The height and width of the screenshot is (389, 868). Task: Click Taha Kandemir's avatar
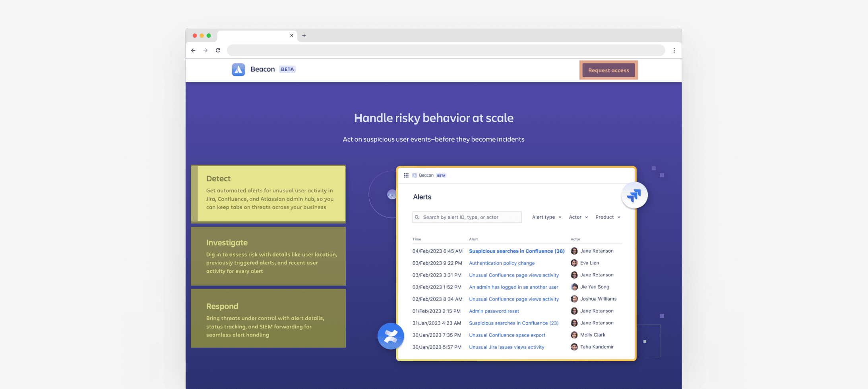click(574, 347)
